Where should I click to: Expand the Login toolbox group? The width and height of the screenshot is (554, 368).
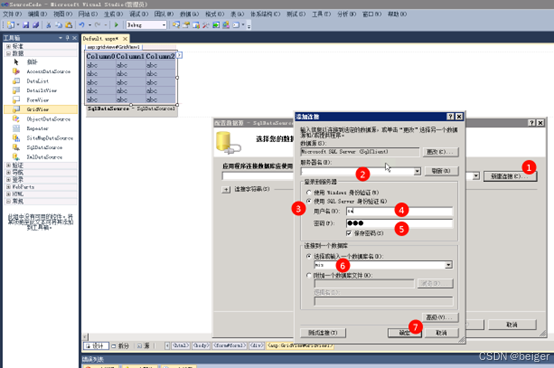[8, 180]
